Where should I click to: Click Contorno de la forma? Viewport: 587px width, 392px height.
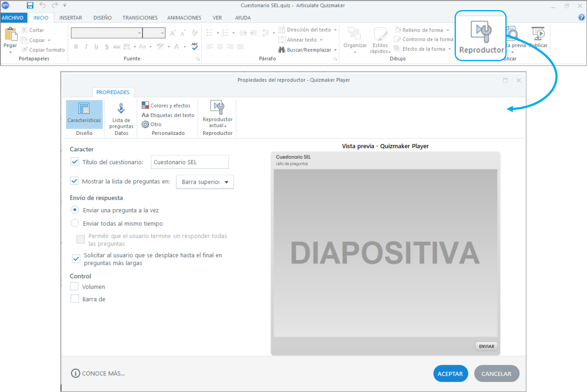point(424,39)
